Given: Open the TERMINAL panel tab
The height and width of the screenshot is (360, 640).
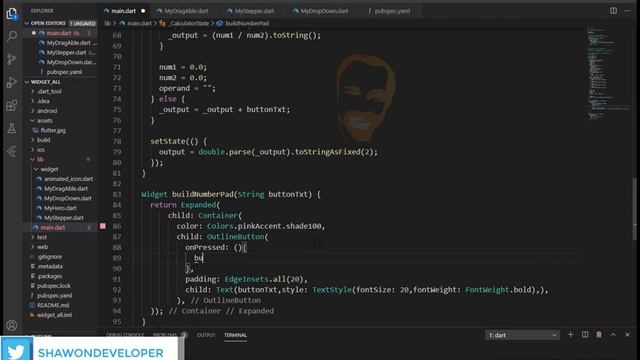Looking at the screenshot, I should point(236,335).
